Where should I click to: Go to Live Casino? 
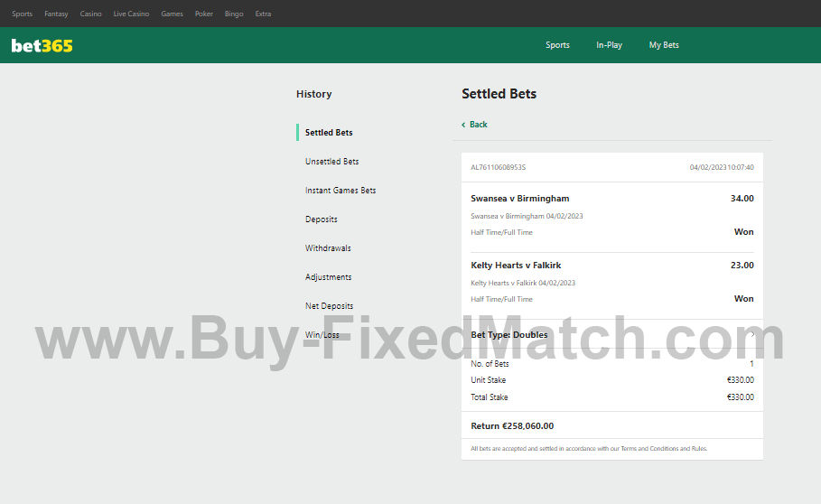click(x=131, y=14)
